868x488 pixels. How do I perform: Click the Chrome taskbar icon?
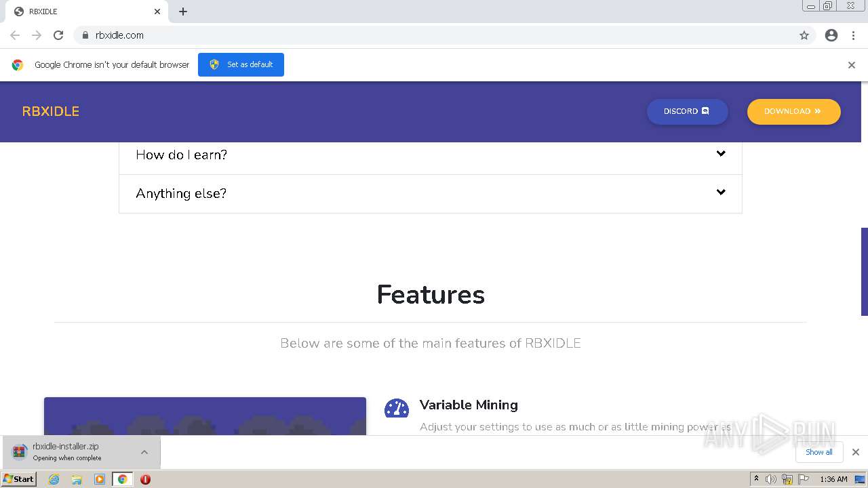point(122,479)
